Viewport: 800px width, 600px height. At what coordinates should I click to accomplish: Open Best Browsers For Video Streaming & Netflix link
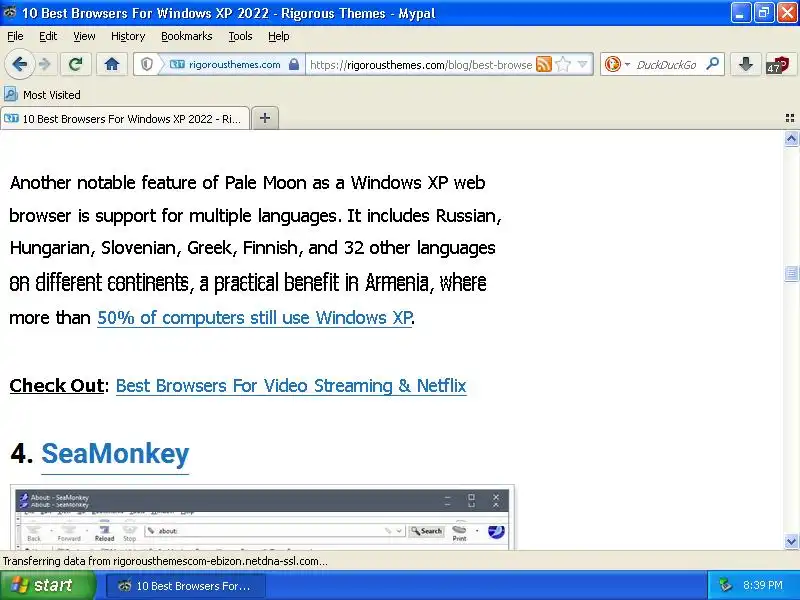pyautogui.click(x=291, y=386)
